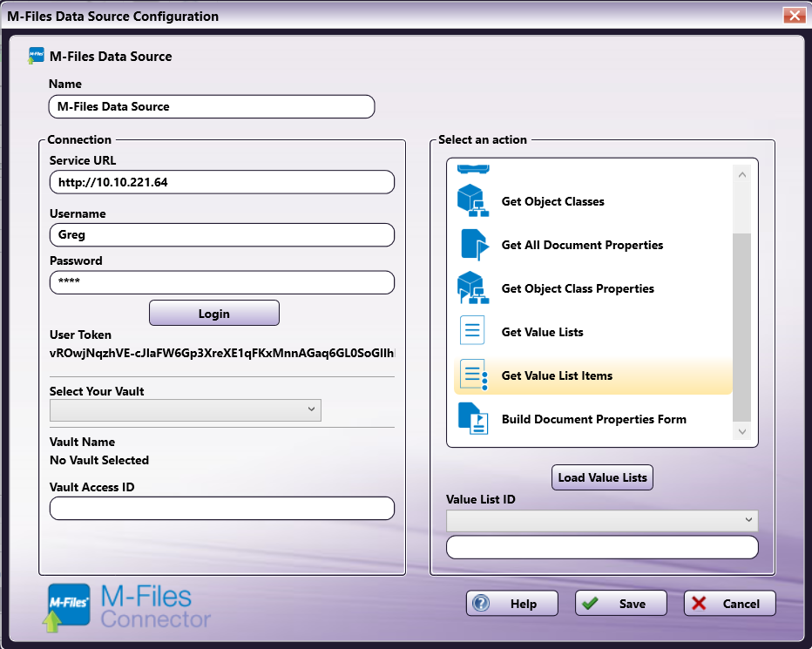Viewport: 812px width, 649px height.
Task: Select Get Value Lists action label
Action: coord(542,332)
